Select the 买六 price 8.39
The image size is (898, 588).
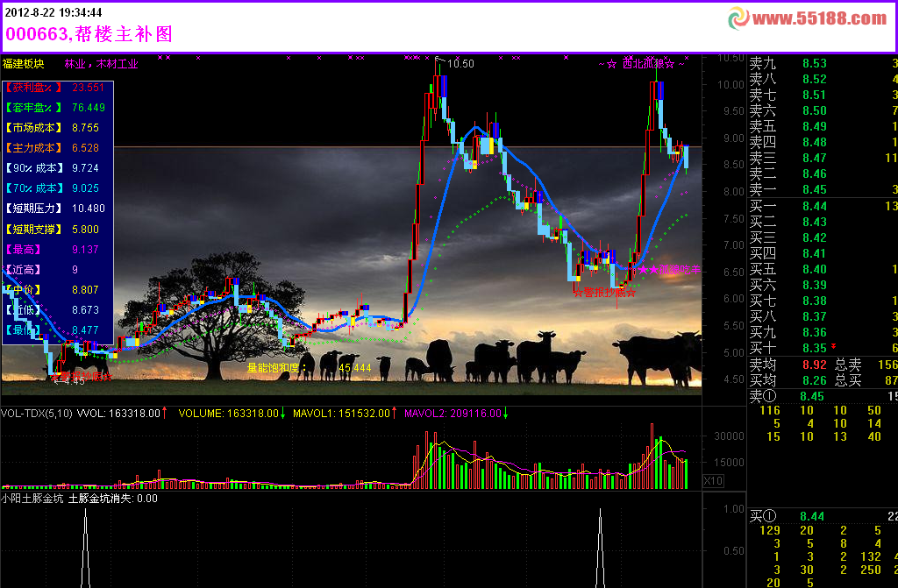click(815, 285)
